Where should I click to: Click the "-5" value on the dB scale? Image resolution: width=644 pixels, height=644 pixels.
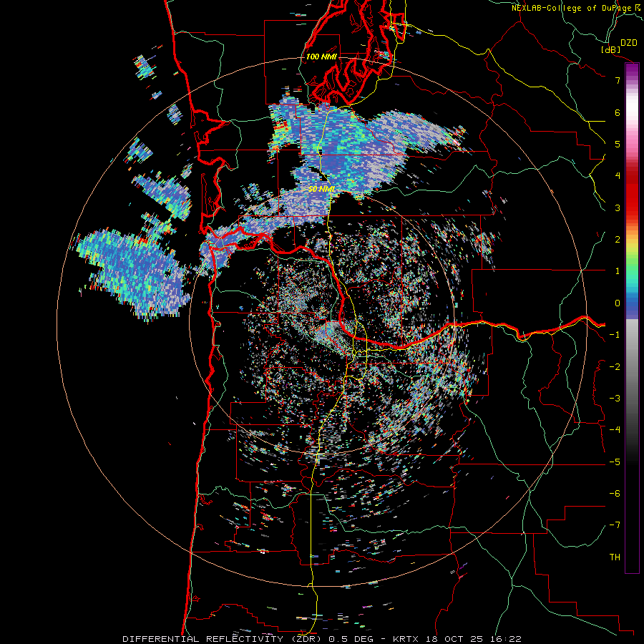coord(615,462)
